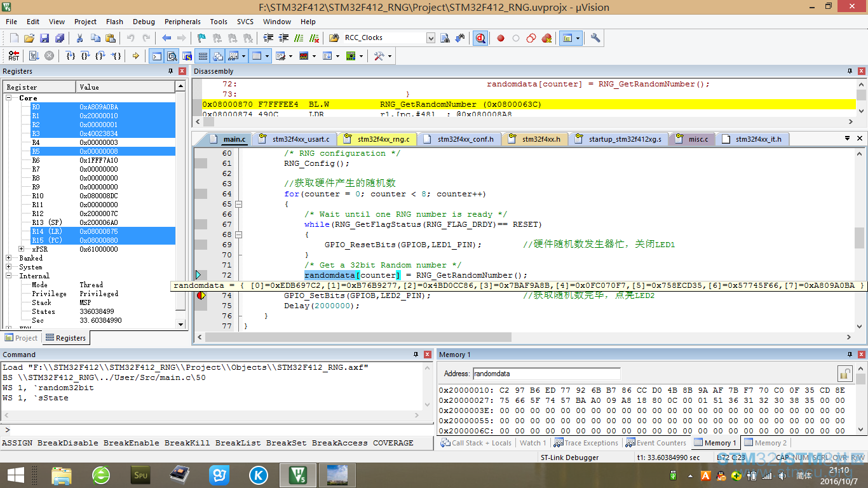Open a file with the Open icon

pos(29,38)
